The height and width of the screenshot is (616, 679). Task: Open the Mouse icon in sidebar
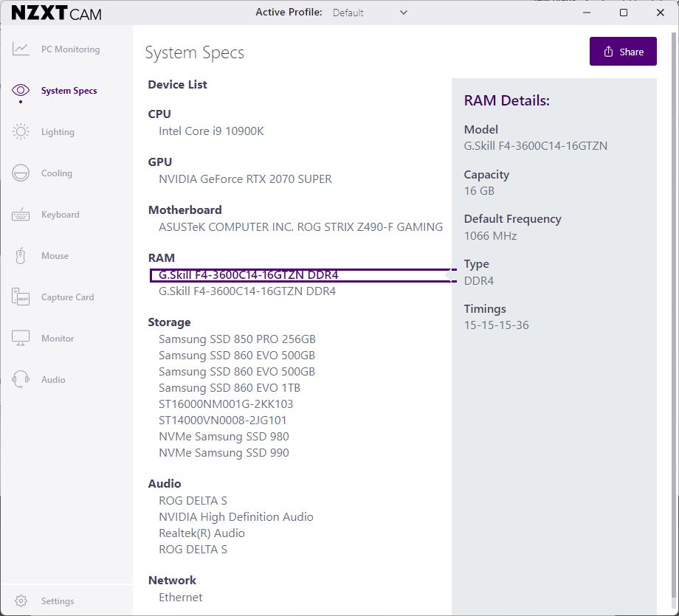click(x=21, y=256)
